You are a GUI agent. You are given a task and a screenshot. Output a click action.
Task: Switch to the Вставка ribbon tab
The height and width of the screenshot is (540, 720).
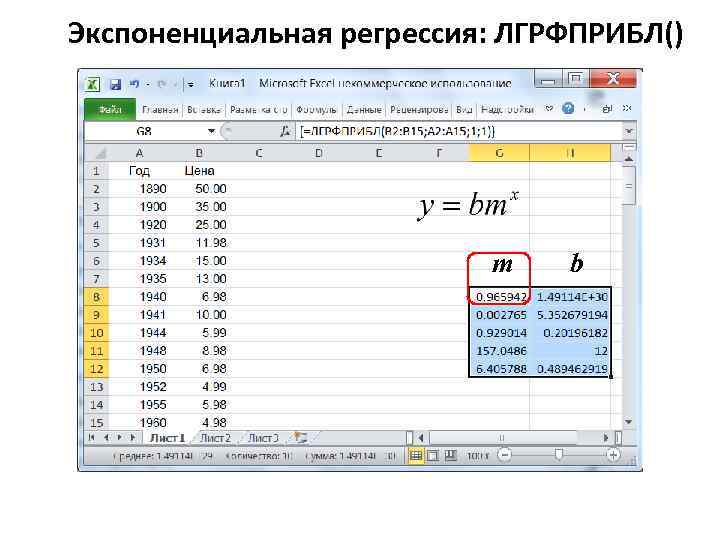point(204,110)
